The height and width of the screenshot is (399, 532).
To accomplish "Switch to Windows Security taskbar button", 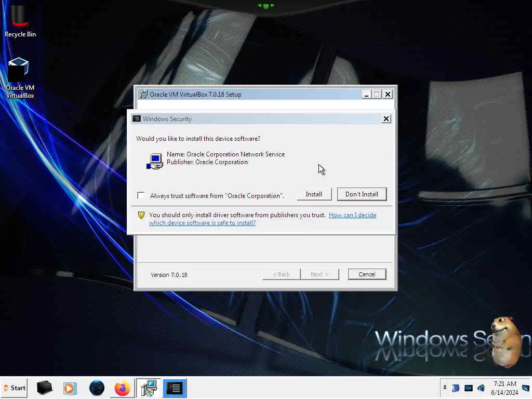I will 175,388.
